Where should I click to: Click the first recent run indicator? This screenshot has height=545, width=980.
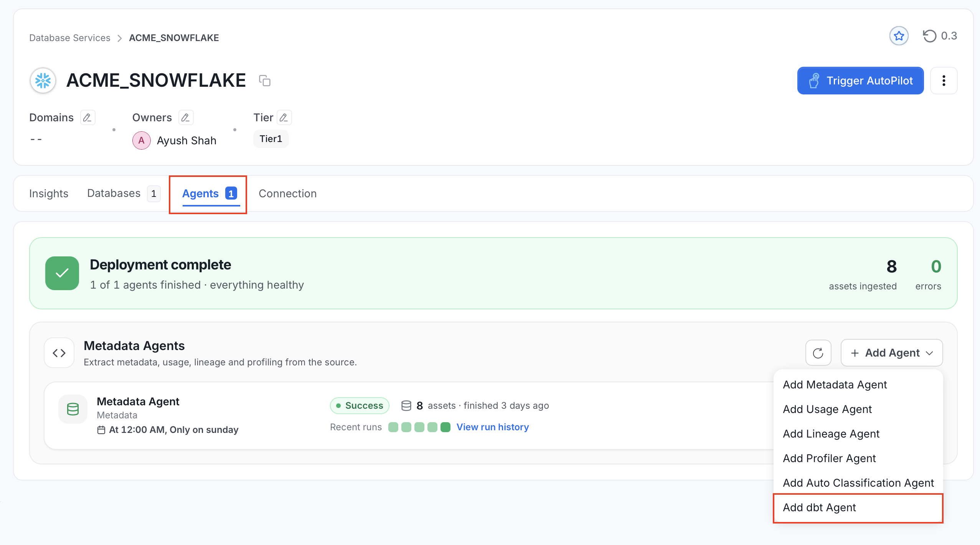coord(393,427)
